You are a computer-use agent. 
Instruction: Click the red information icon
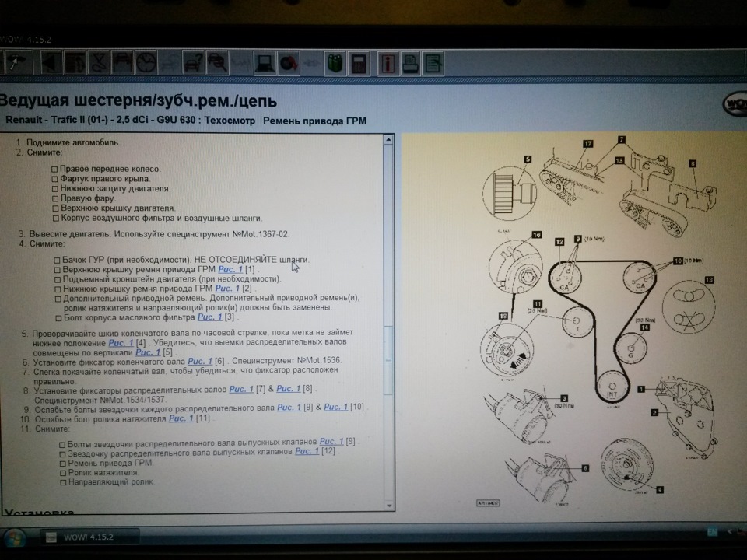(x=388, y=62)
